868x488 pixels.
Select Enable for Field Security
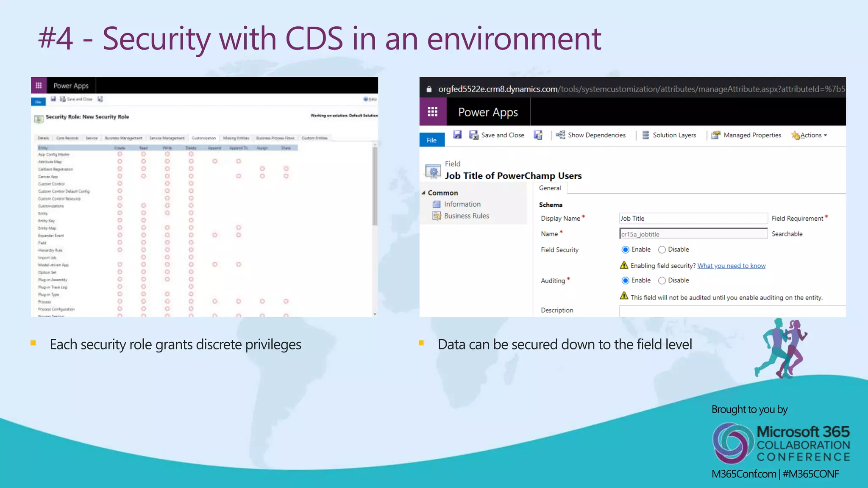pos(625,250)
